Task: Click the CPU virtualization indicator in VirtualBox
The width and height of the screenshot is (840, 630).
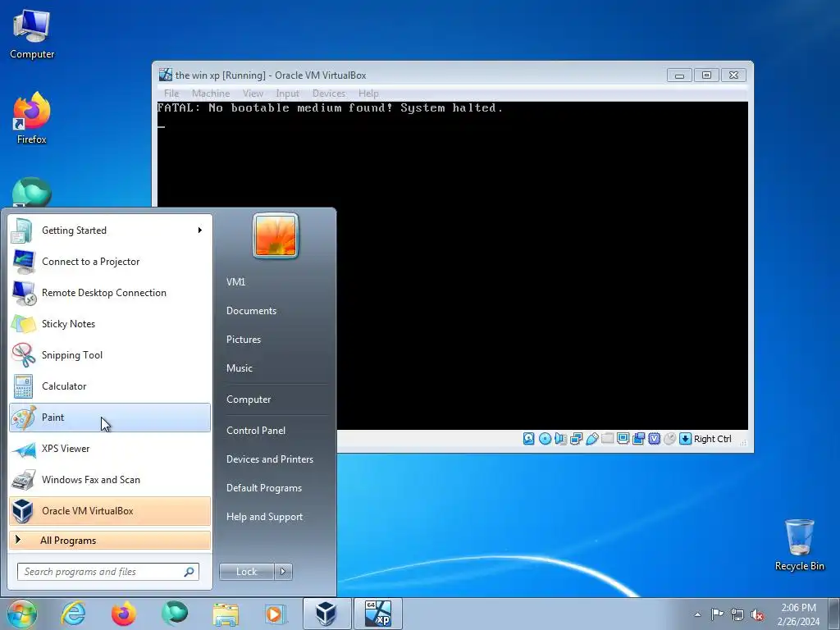Action: pos(654,439)
